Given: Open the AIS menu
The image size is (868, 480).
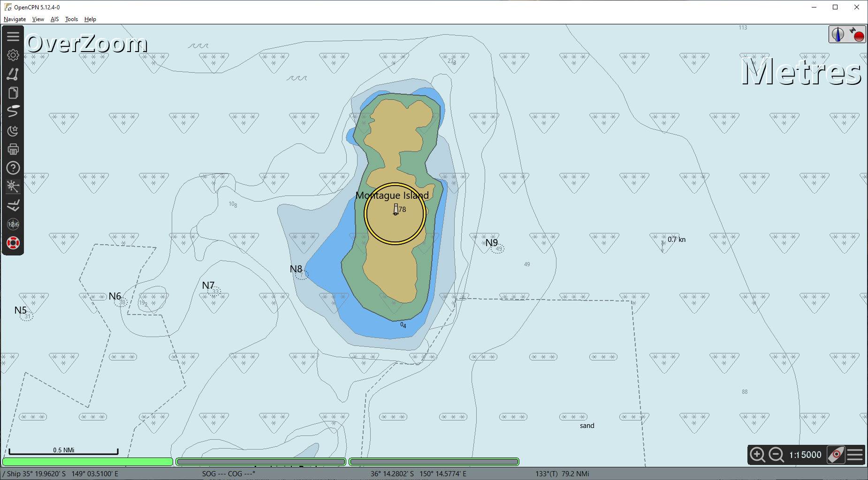Looking at the screenshot, I should (54, 19).
